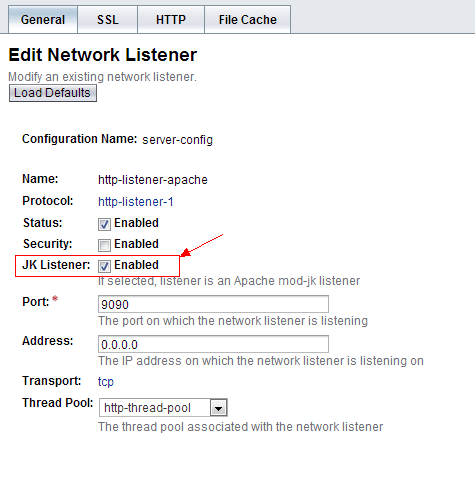This screenshot has height=481, width=475.
Task: Toggle the JK Listener Enabled checkbox
Action: pyautogui.click(x=104, y=266)
